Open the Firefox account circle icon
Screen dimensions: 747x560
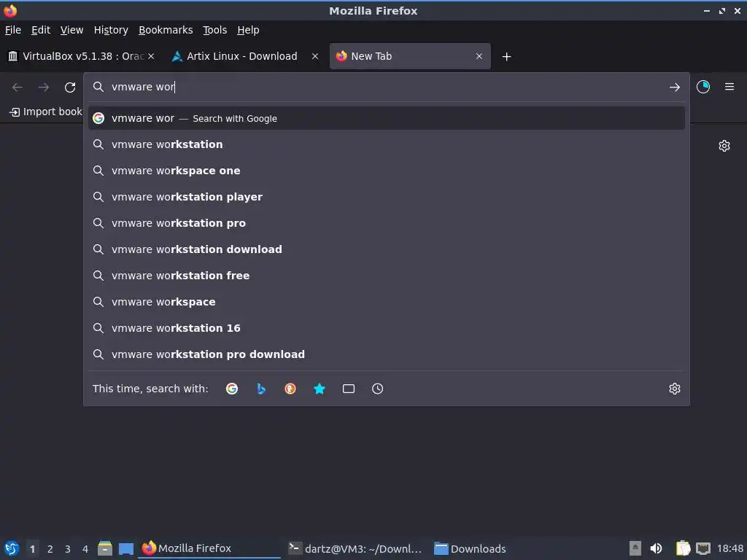(x=703, y=87)
